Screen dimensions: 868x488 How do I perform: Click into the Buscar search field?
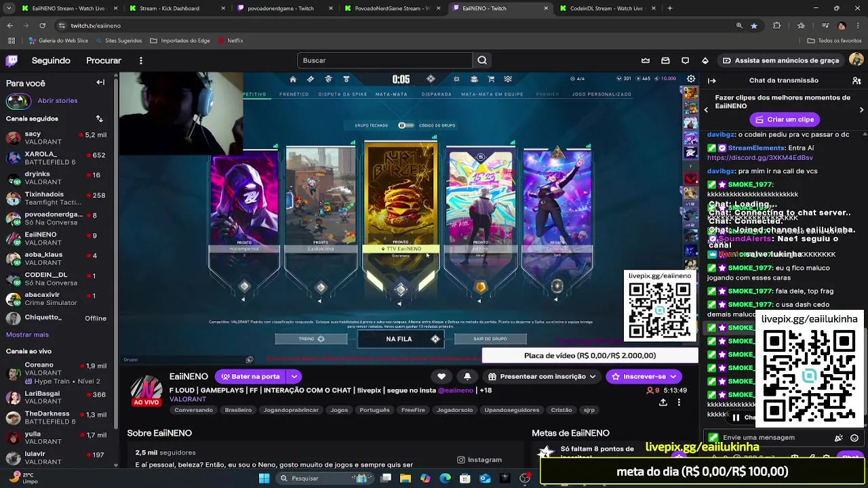(x=384, y=60)
